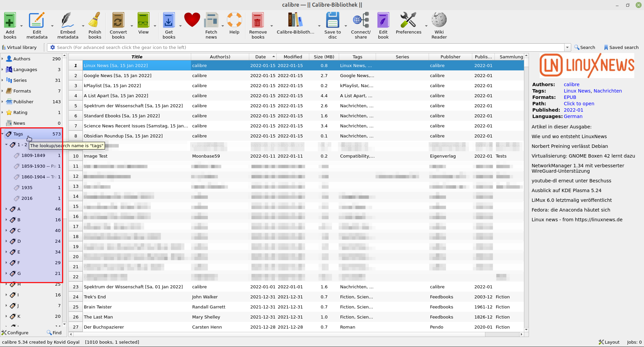
Task: Click the book list vertical scrollbar
Action: (526, 193)
